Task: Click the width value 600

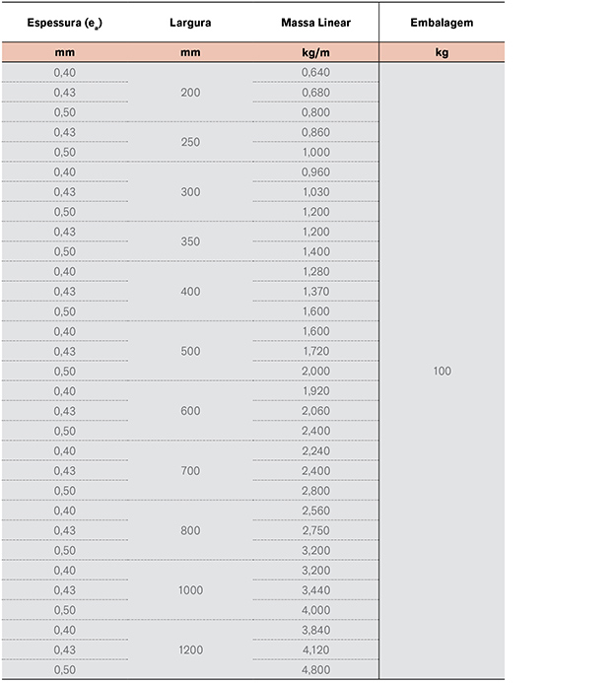Action: (190, 411)
